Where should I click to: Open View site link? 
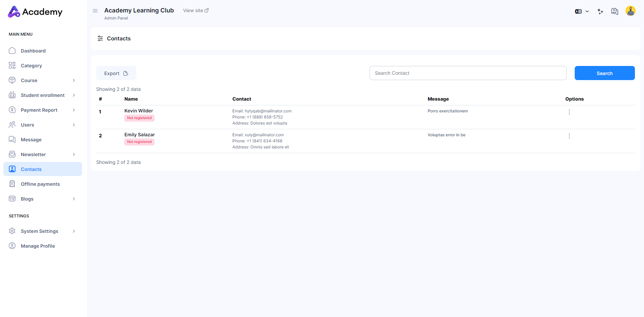point(196,10)
